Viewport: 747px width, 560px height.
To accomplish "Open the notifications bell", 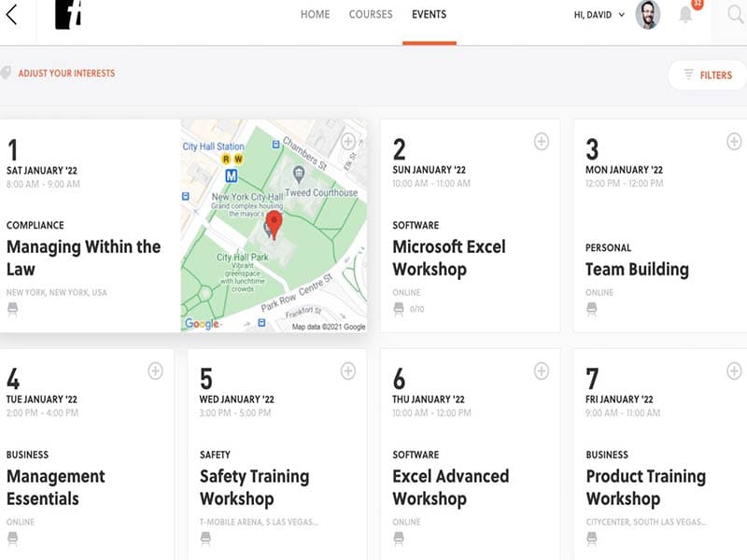I will (x=686, y=15).
